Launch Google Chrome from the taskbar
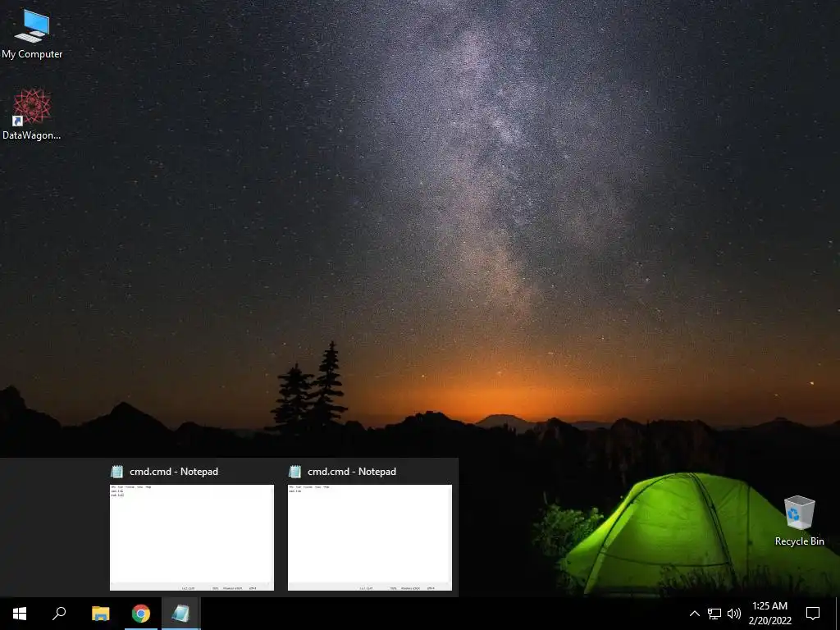The width and height of the screenshot is (840, 630). click(x=141, y=614)
